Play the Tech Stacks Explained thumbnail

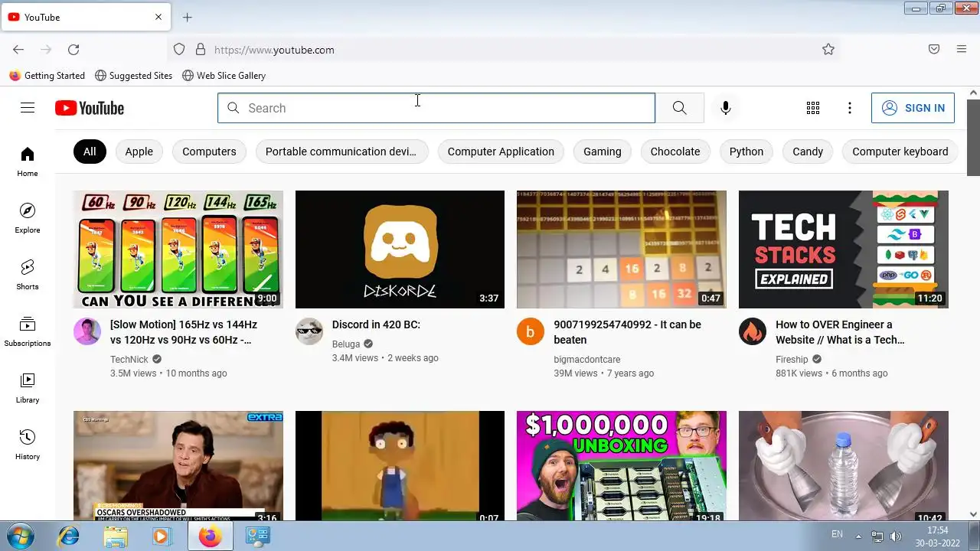(x=844, y=249)
